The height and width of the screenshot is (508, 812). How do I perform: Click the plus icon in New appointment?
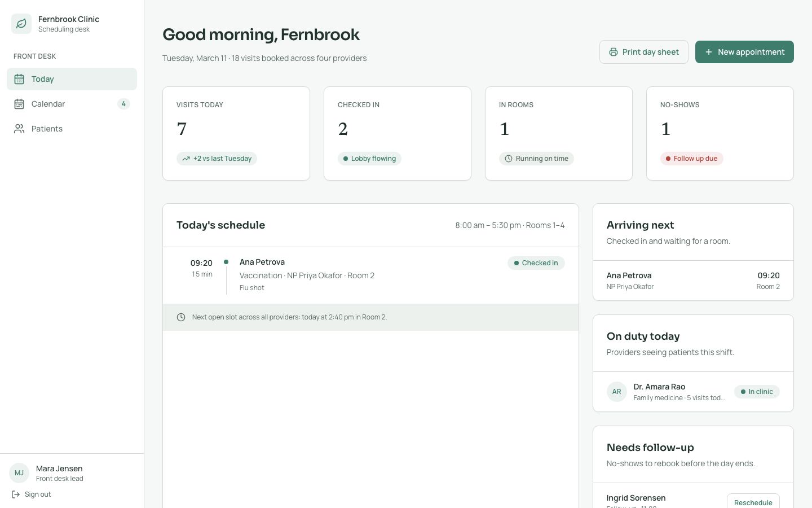(x=709, y=52)
